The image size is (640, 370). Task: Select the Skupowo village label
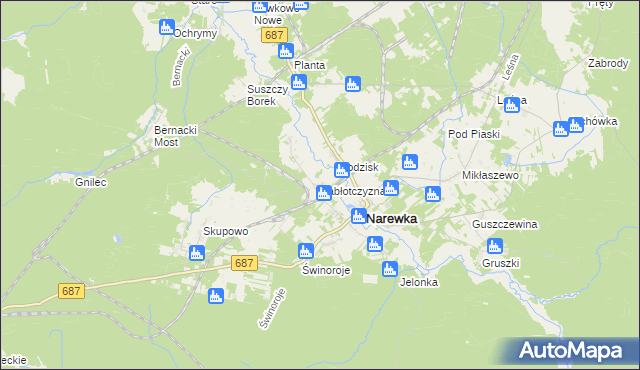pos(226,231)
